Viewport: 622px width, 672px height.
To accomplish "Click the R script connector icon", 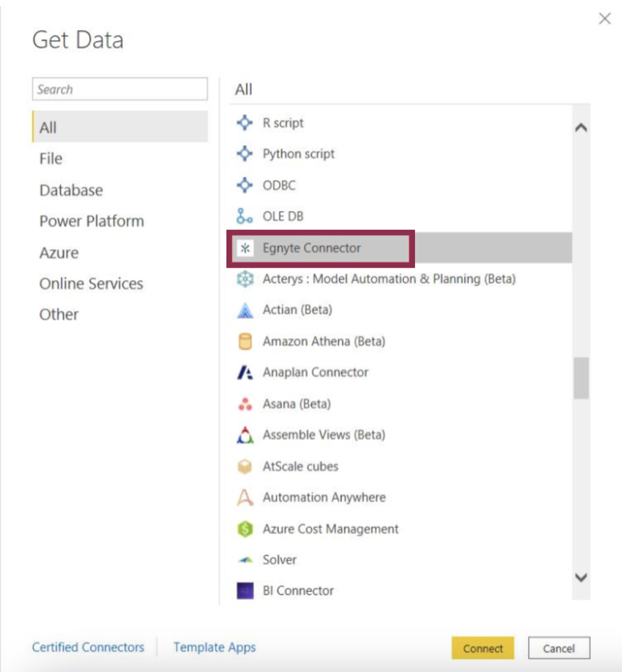I will coord(245,122).
